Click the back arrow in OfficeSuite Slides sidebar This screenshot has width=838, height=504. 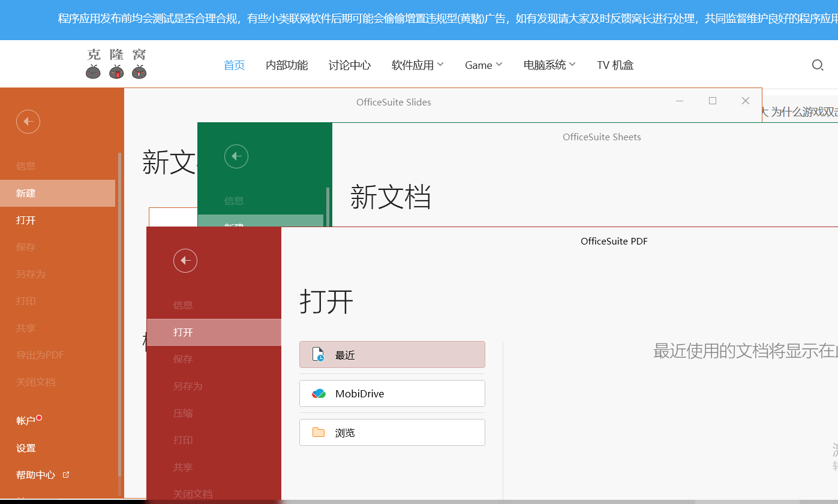click(x=28, y=122)
